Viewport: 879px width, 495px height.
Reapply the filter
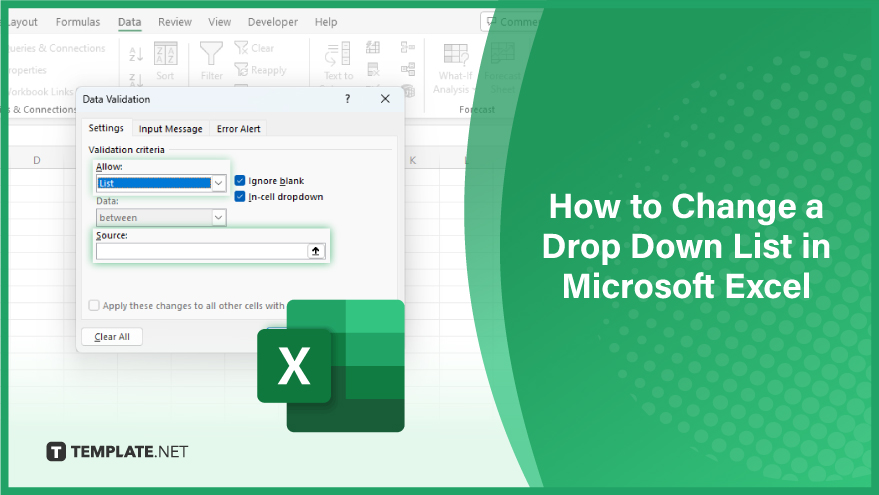(x=260, y=70)
